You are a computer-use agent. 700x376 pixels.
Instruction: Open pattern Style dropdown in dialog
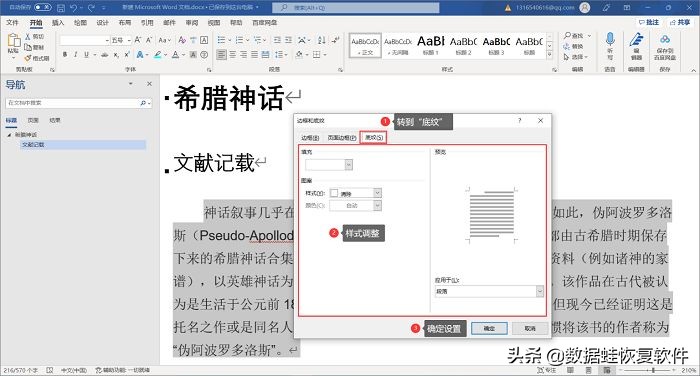tap(377, 193)
